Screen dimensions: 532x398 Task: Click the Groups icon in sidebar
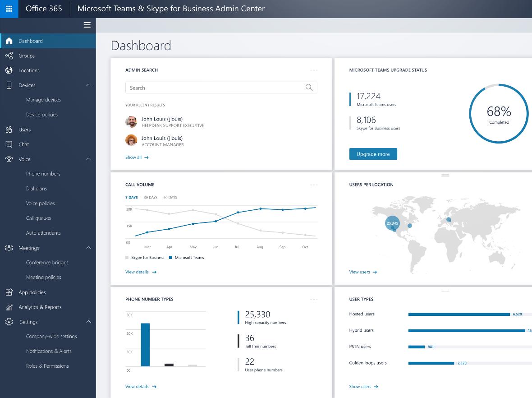click(x=9, y=56)
